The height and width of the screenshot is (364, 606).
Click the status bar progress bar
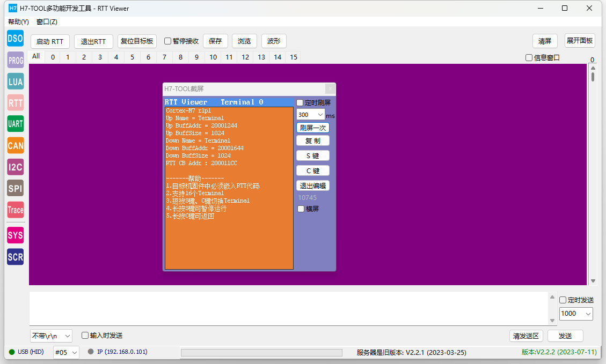point(261,352)
